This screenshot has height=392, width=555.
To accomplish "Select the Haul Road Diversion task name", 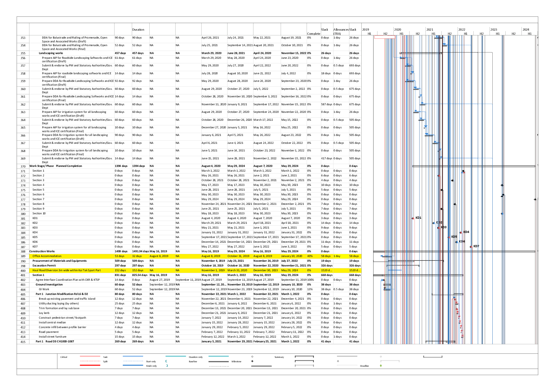I will [66, 270].
